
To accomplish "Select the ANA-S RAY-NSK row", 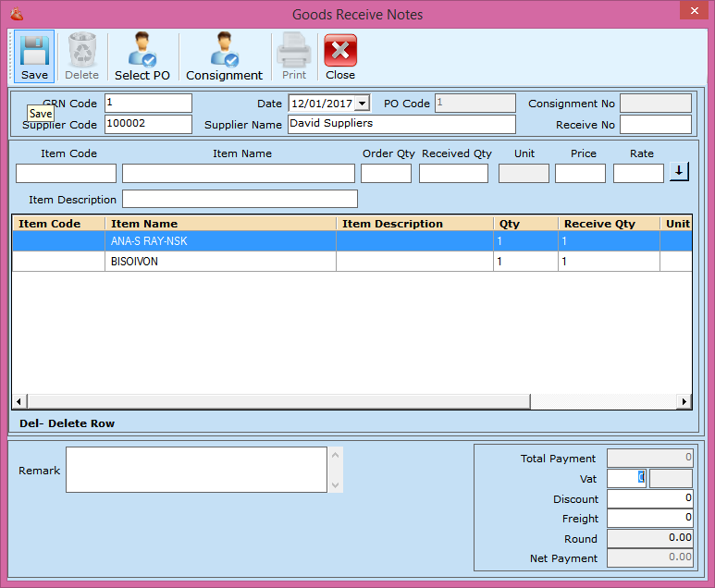I will (x=222, y=241).
